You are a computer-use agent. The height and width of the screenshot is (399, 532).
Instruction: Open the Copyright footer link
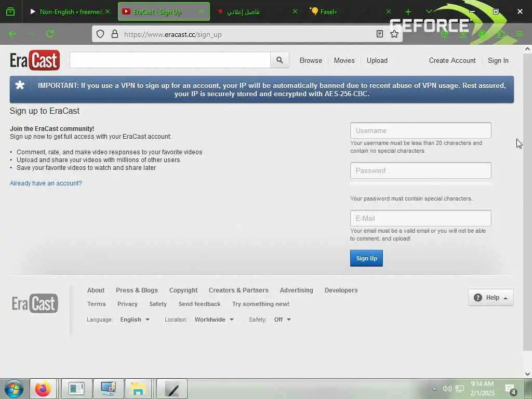pyautogui.click(x=183, y=290)
